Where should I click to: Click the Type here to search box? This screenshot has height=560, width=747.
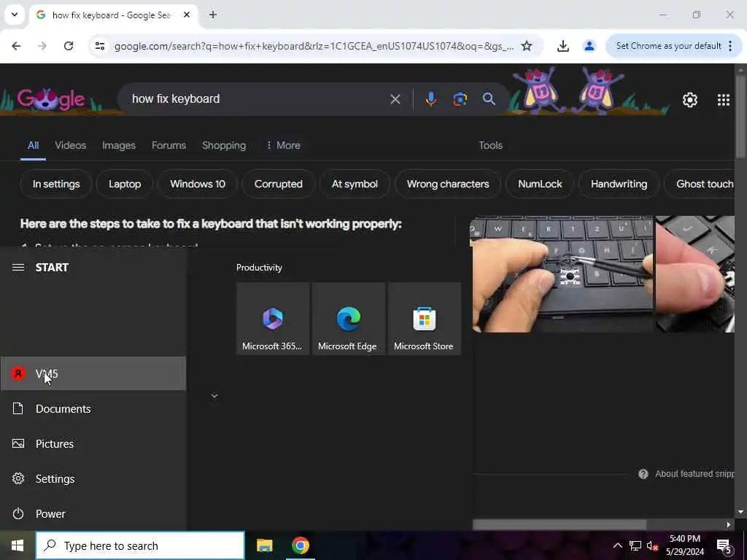[x=140, y=545]
